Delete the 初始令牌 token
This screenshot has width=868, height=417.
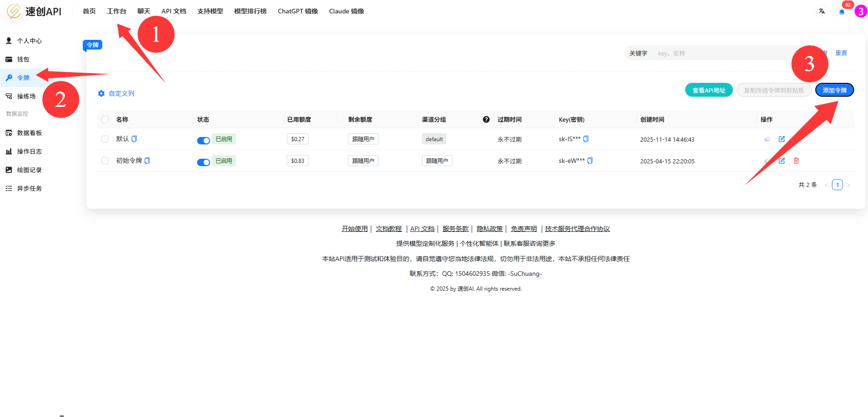point(796,161)
